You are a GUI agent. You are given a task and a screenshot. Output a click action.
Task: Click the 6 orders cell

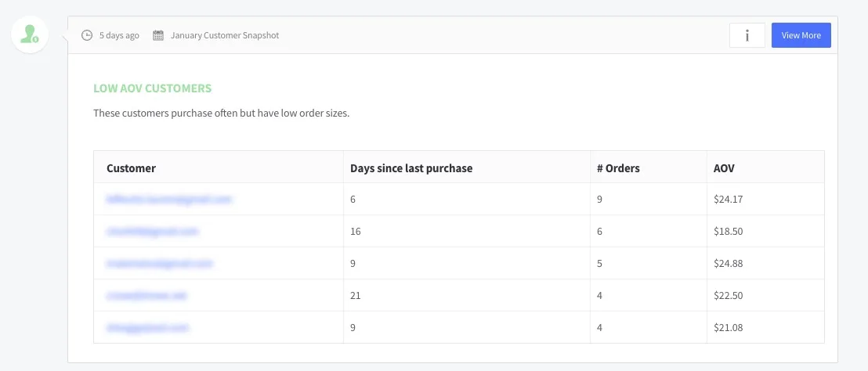pos(599,232)
